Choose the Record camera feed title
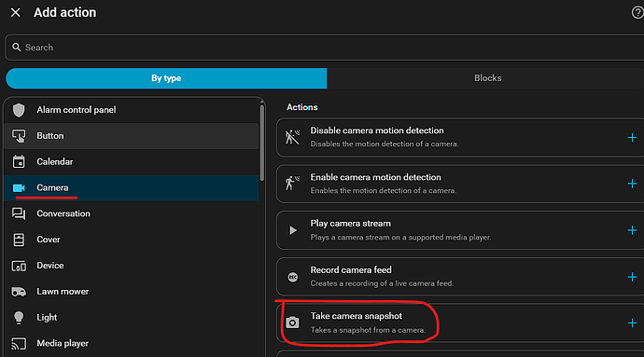 351,270
